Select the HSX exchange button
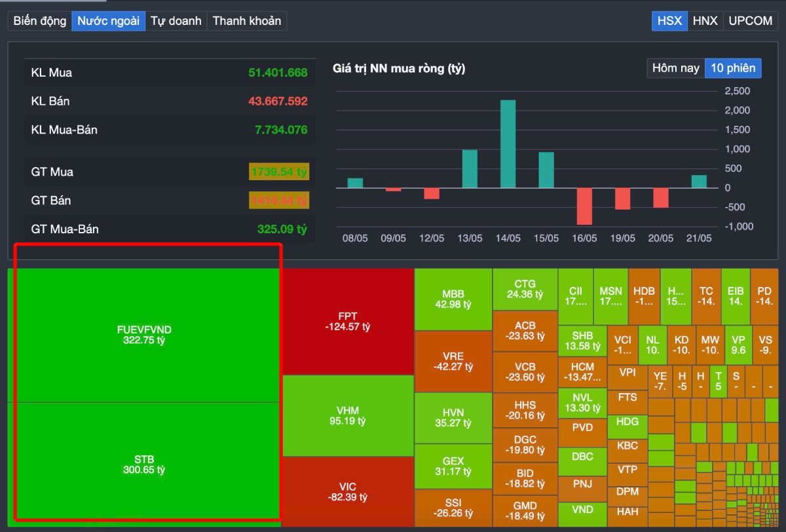 pyautogui.click(x=669, y=20)
